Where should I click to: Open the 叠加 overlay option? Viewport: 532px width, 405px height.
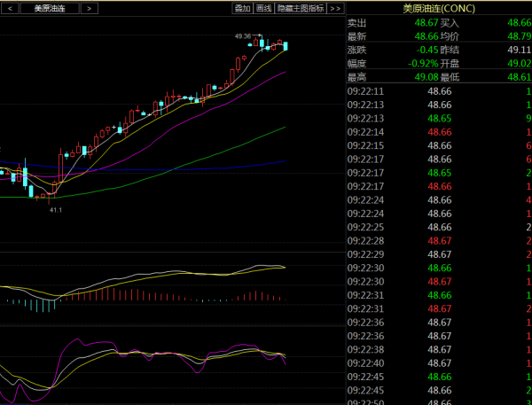click(x=241, y=8)
